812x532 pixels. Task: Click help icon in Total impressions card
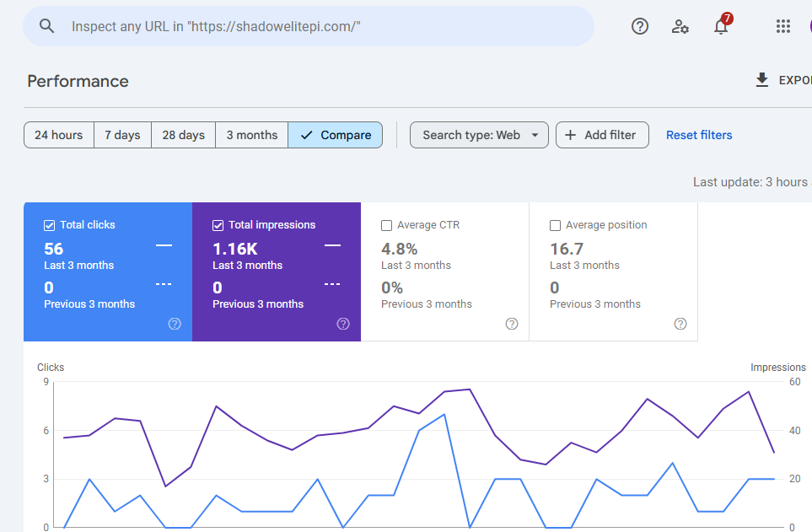(x=343, y=324)
